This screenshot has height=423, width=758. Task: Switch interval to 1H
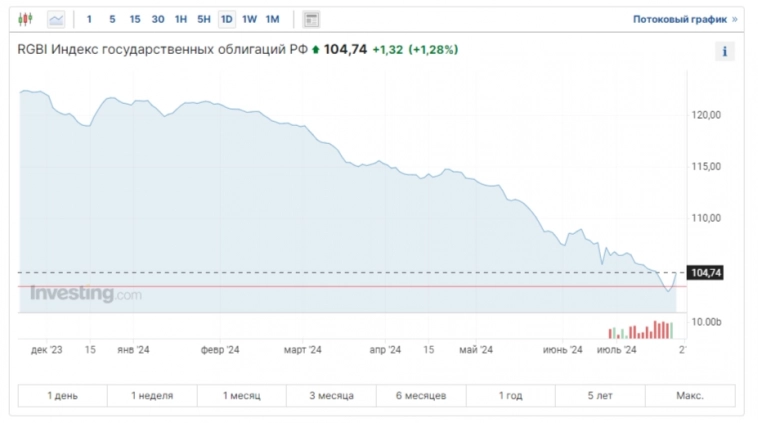pos(181,19)
